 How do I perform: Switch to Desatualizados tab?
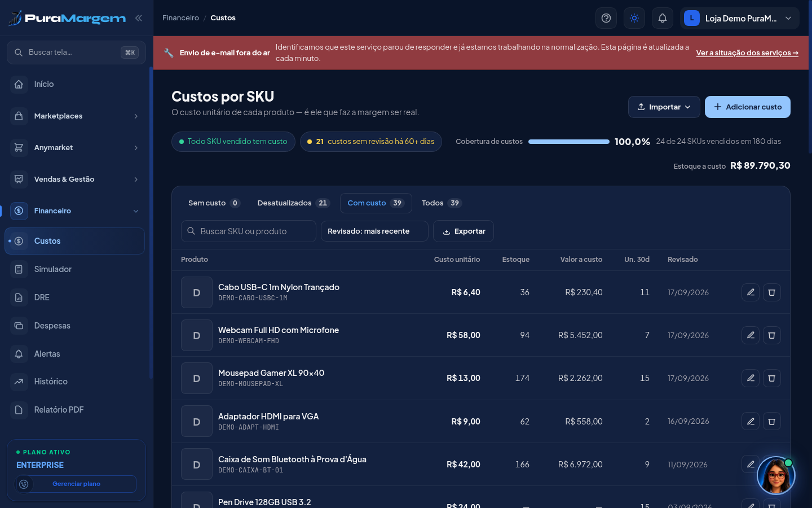(293, 203)
